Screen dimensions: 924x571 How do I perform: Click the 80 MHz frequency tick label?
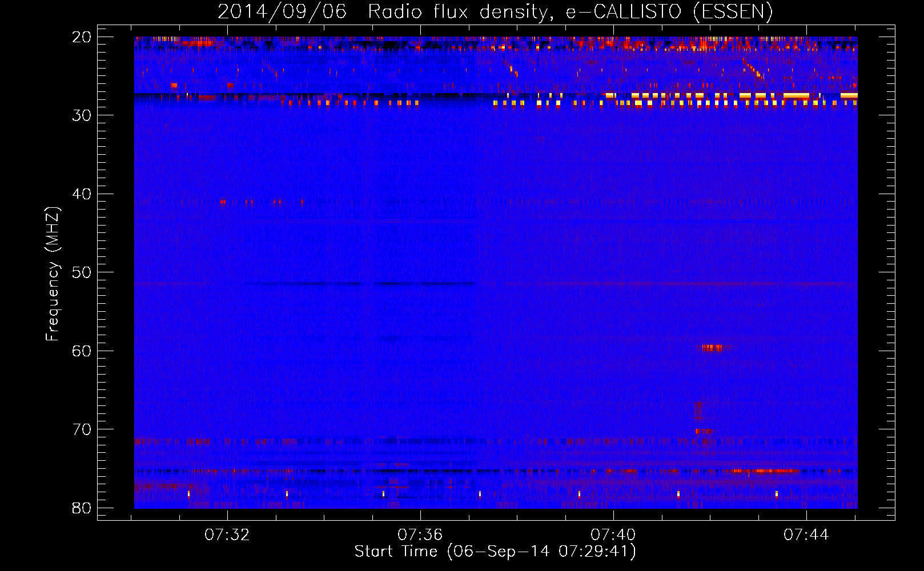[82, 508]
